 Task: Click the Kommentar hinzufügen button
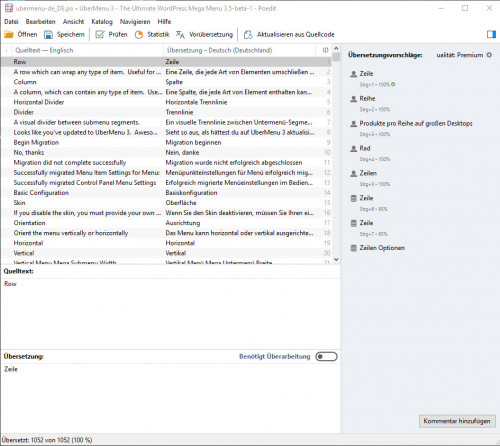point(457,421)
